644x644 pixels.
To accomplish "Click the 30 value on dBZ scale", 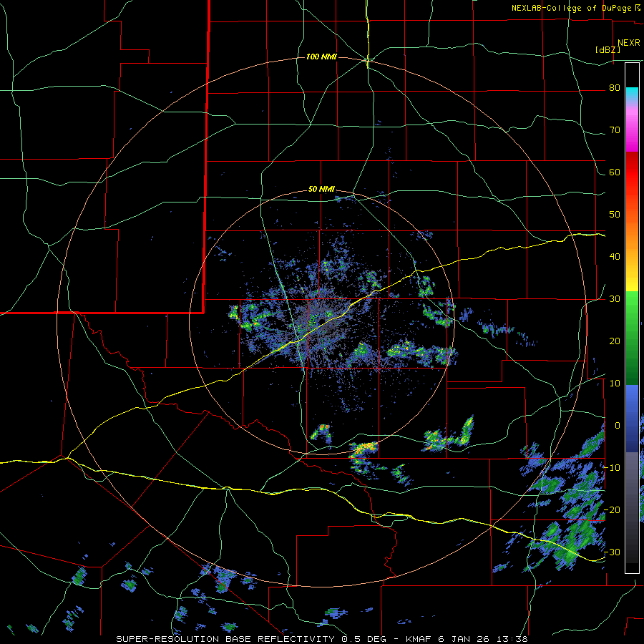I will click(x=615, y=298).
